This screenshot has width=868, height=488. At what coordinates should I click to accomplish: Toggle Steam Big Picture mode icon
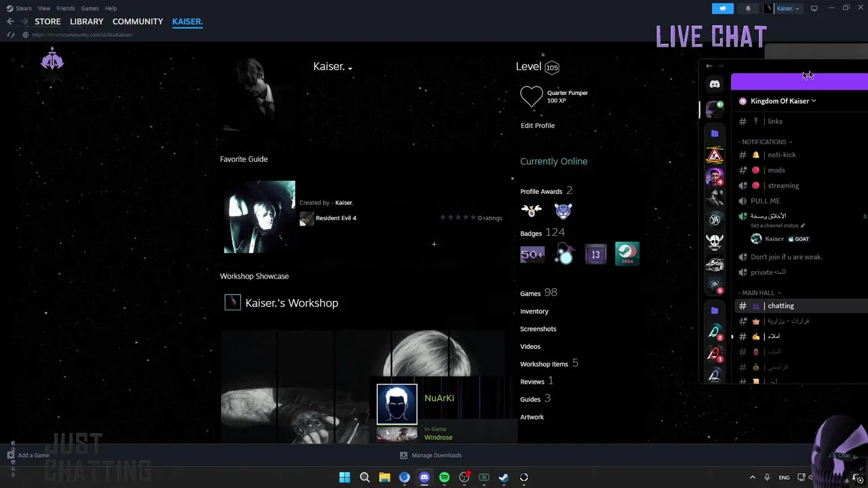[x=814, y=8]
